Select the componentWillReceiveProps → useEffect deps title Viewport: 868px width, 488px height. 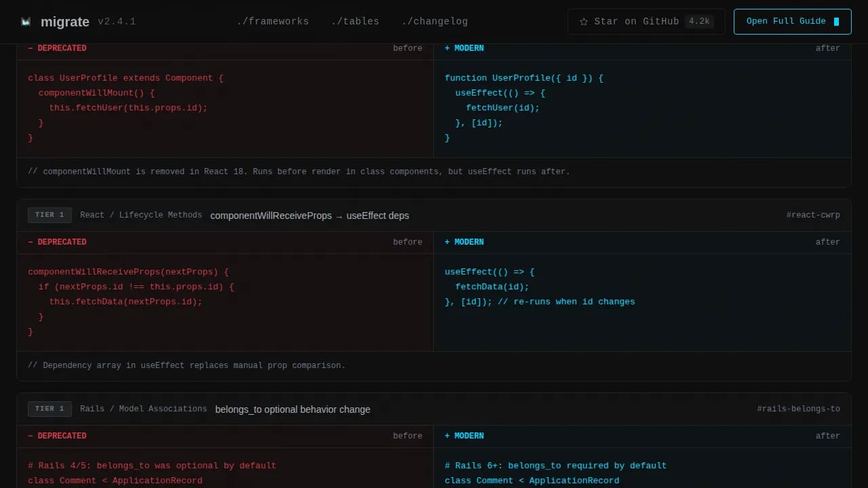click(x=309, y=216)
